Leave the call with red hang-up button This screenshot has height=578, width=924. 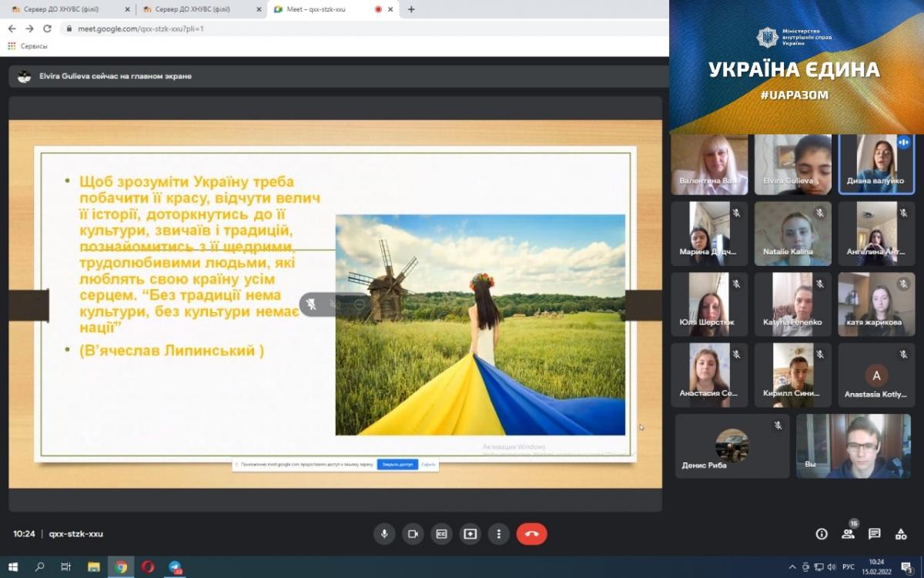tap(531, 533)
